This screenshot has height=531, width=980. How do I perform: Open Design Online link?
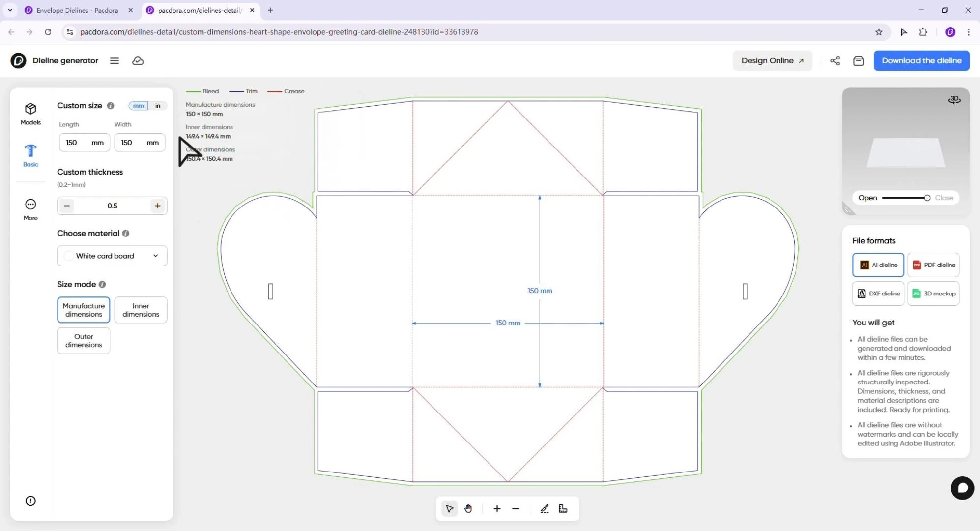coord(773,60)
